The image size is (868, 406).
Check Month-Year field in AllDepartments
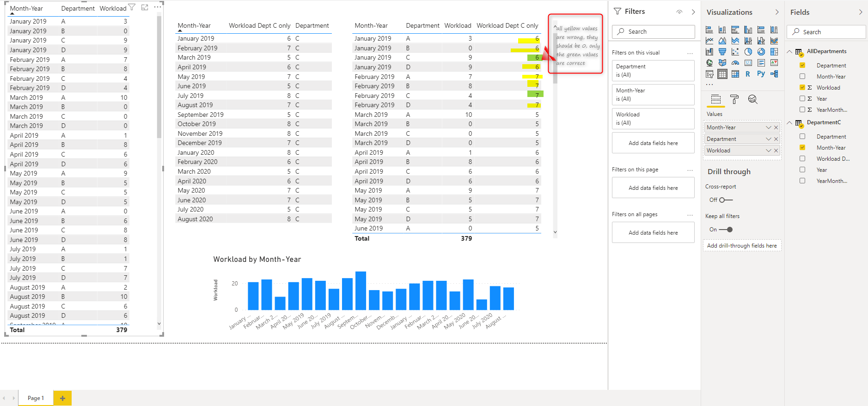pos(802,77)
